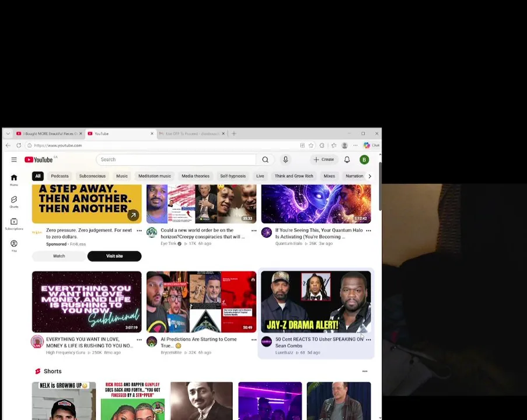Viewport: 527px width, 420px height.
Task: Click the Visit site button
Action: pos(114,256)
